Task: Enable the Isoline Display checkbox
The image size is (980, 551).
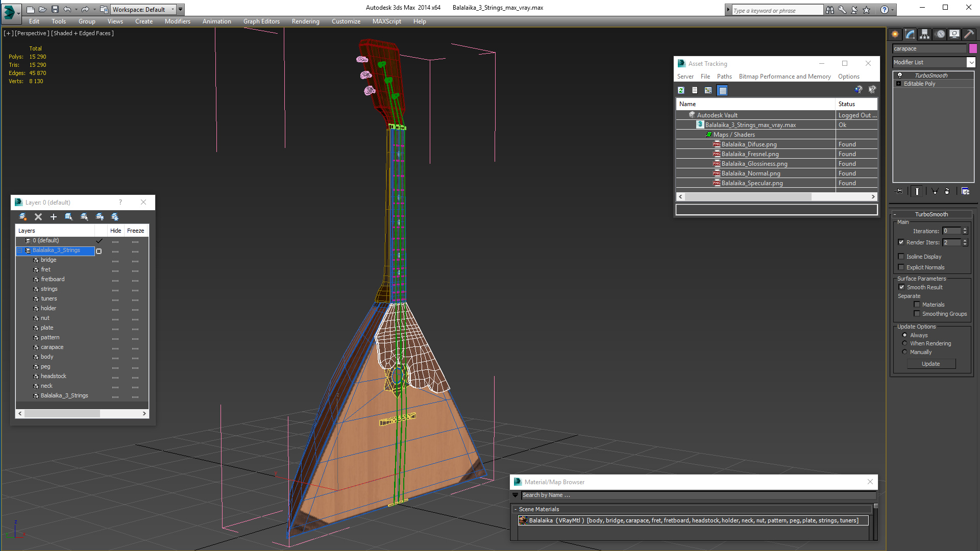Action: 901,257
